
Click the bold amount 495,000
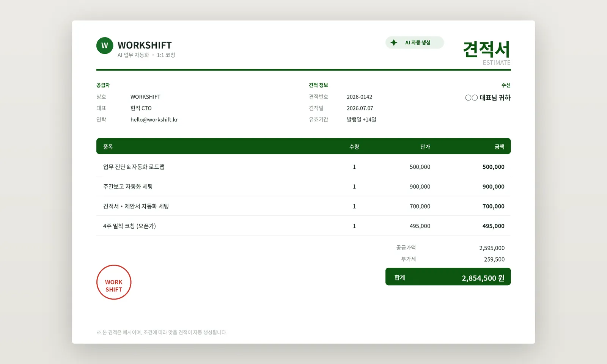point(494,226)
